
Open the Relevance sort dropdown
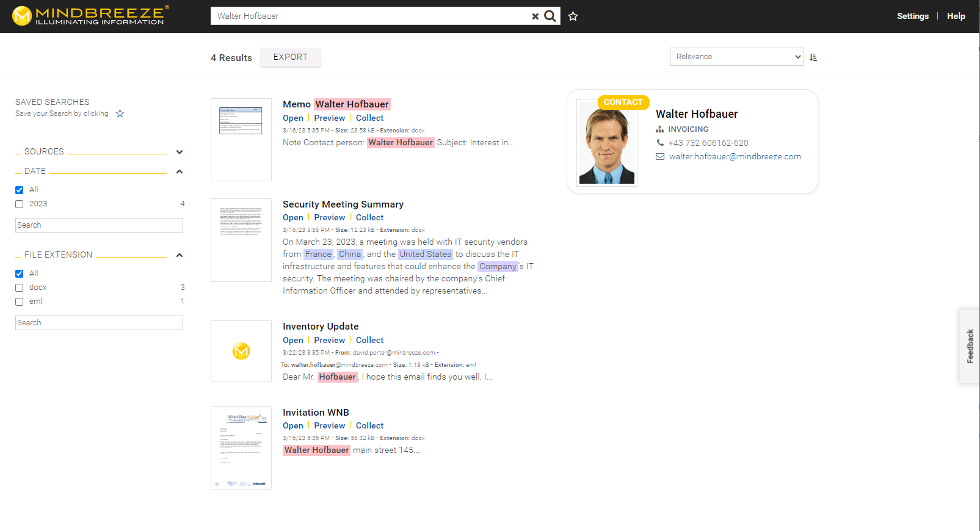point(737,57)
